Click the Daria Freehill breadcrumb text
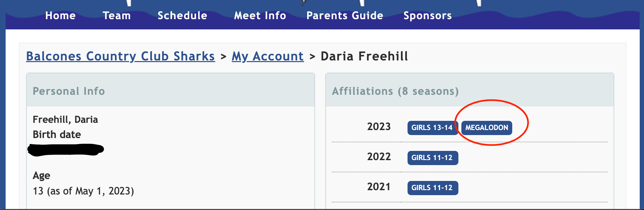This screenshot has width=644, height=210. click(365, 56)
